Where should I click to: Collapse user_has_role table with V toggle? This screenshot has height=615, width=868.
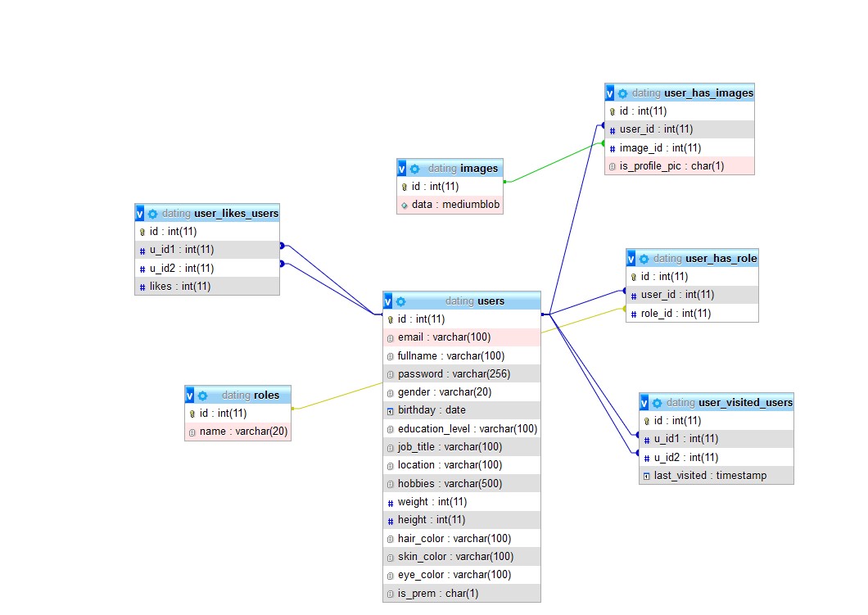(631, 259)
